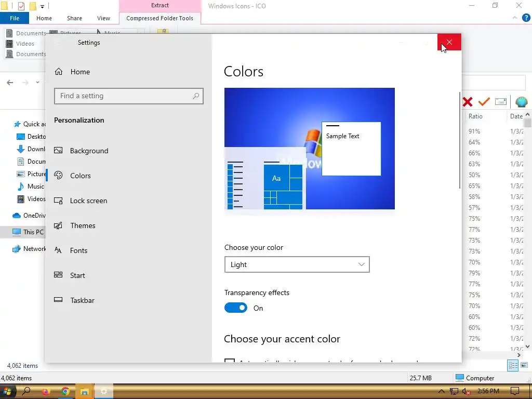532x399 pixels.
Task: Click the network icon in system tray
Action: tap(454, 392)
